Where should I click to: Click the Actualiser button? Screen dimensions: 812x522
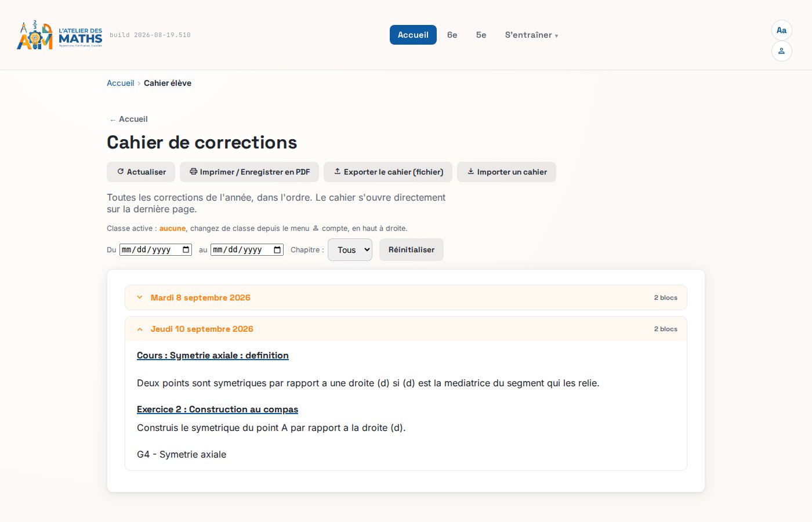(x=141, y=172)
